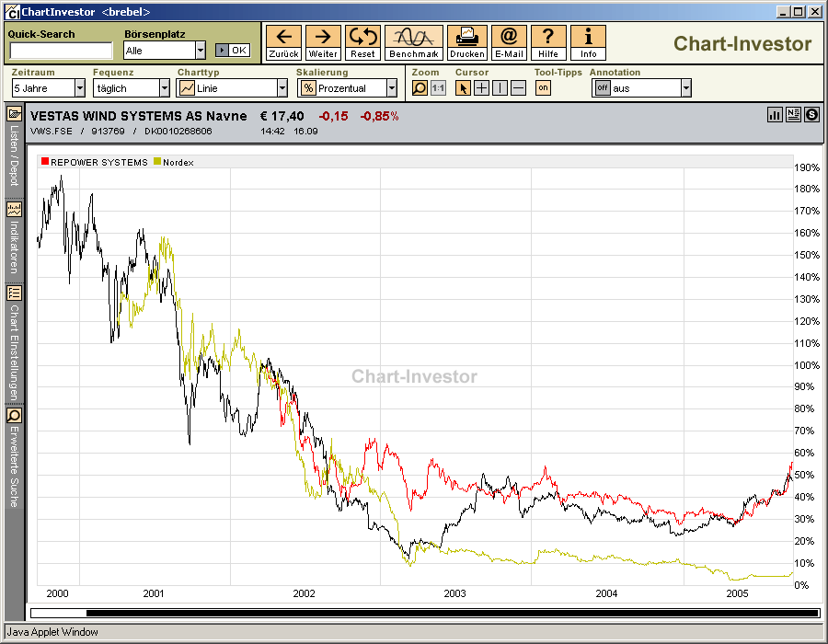Open the Nachrichten news icon
The width and height of the screenshot is (828, 644).
click(793, 115)
